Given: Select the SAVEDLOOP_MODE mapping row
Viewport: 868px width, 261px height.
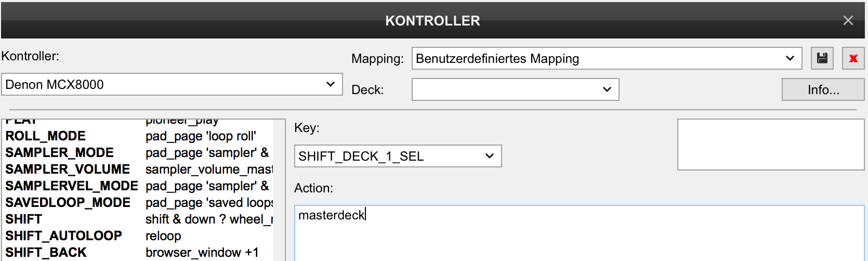Looking at the screenshot, I should pos(139,203).
